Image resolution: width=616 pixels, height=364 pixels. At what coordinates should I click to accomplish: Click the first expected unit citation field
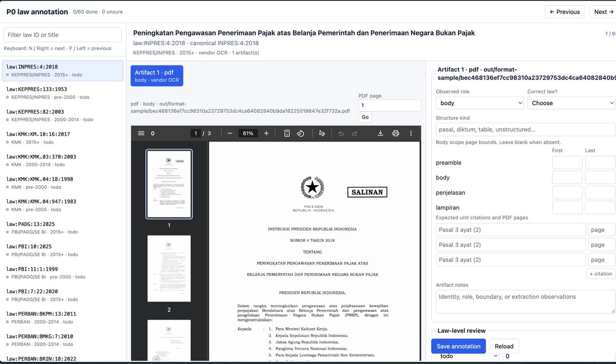(x=511, y=230)
